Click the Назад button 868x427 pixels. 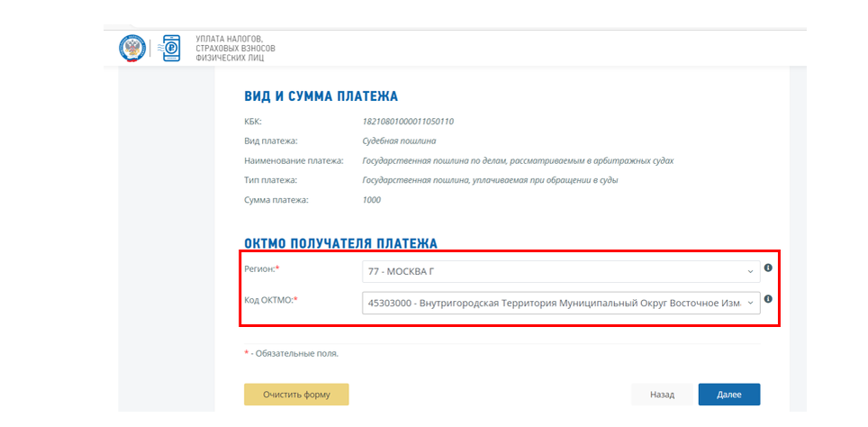coord(662,395)
